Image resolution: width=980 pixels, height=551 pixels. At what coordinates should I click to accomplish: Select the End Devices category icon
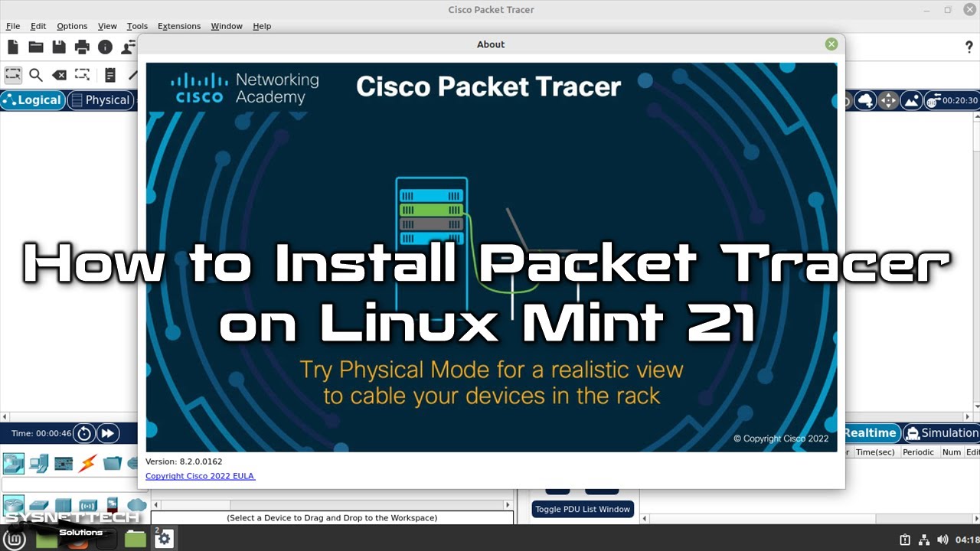tap(39, 463)
